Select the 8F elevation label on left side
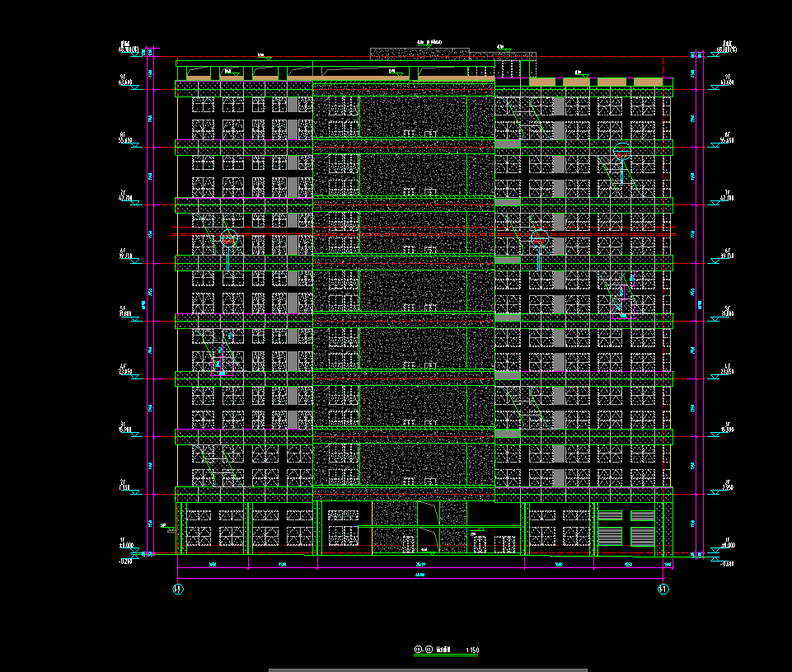Viewport: 792px width, 672px height. [125, 138]
